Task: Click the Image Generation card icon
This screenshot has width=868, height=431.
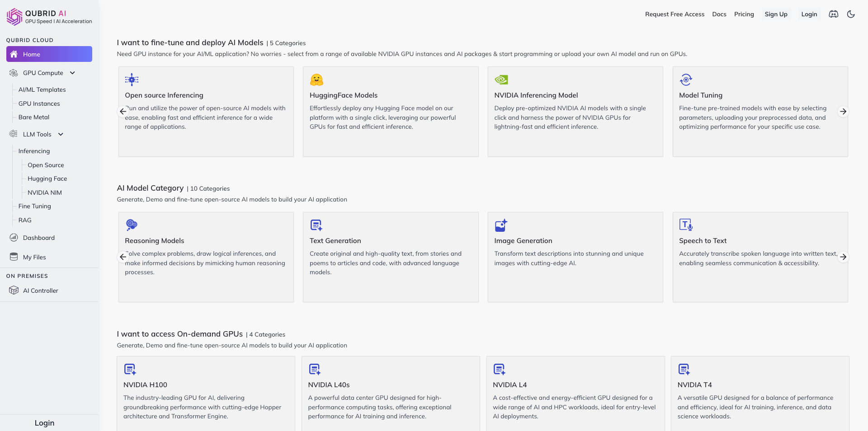Action: (501, 225)
